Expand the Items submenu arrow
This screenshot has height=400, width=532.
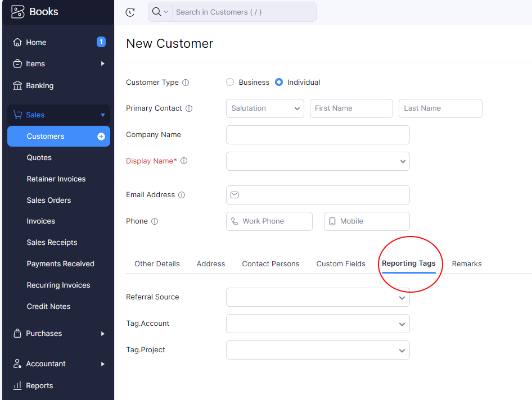point(102,63)
